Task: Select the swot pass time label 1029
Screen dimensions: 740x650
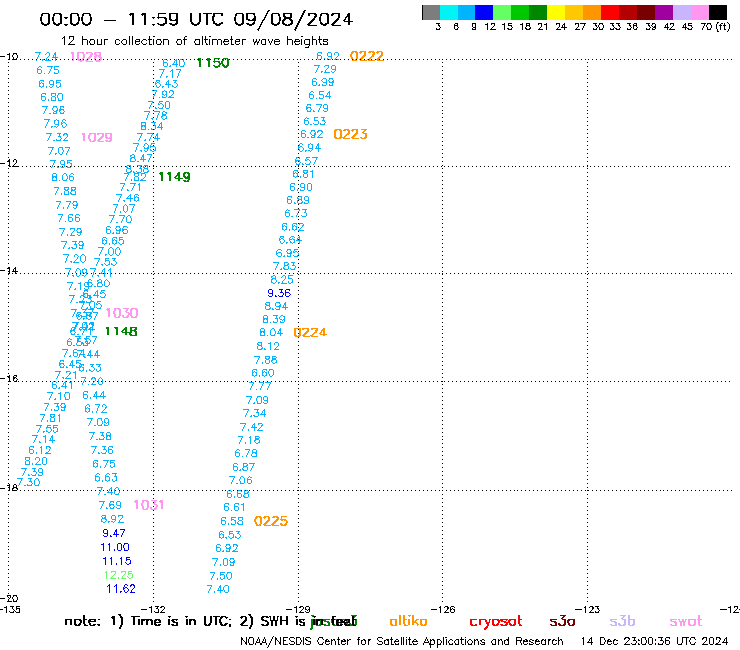Action: 97,137
